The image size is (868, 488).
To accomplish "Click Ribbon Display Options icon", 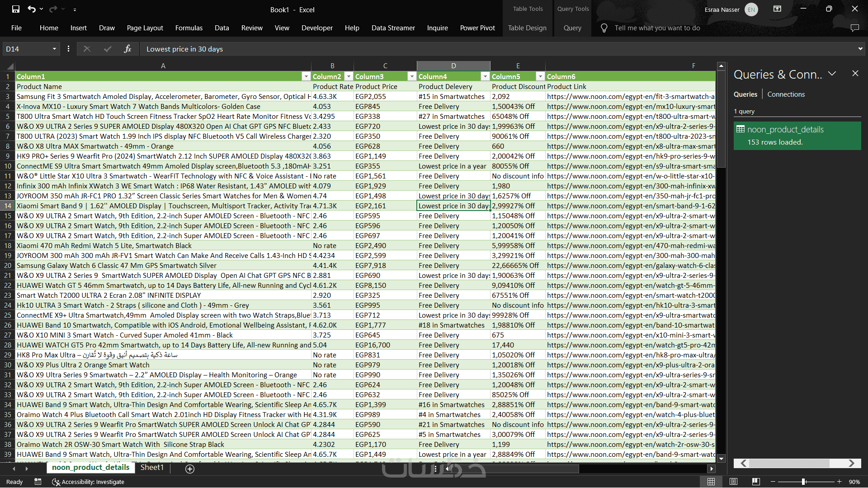I will point(777,9).
